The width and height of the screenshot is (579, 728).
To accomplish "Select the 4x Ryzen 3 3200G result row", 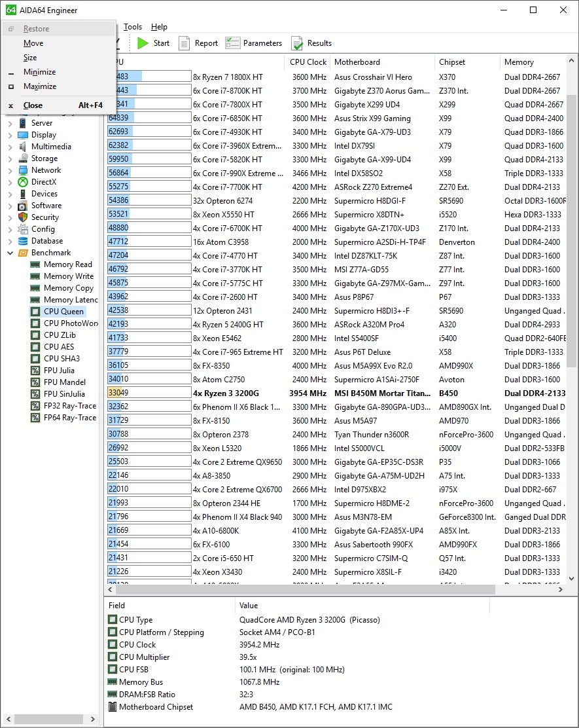I will pos(336,393).
